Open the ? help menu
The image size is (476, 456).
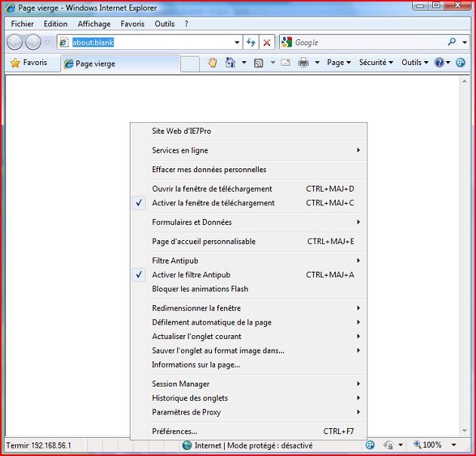pyautogui.click(x=186, y=23)
